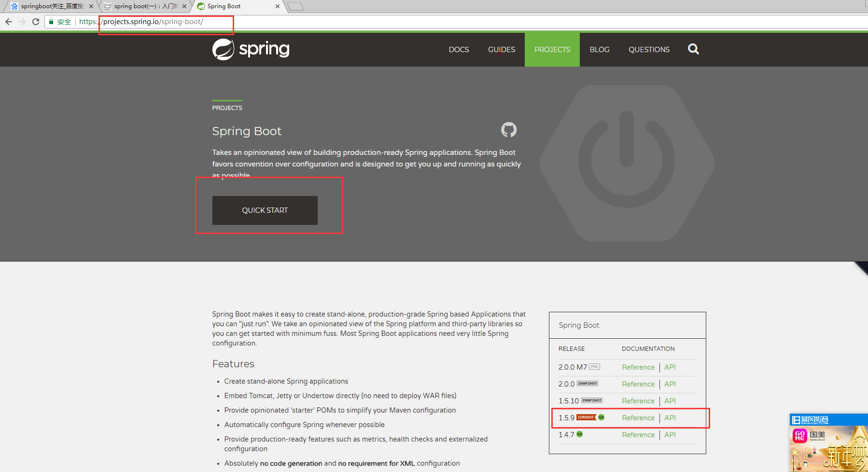Click the 'Spring Boot' page title
This screenshot has width=868, height=472.
pos(247,131)
